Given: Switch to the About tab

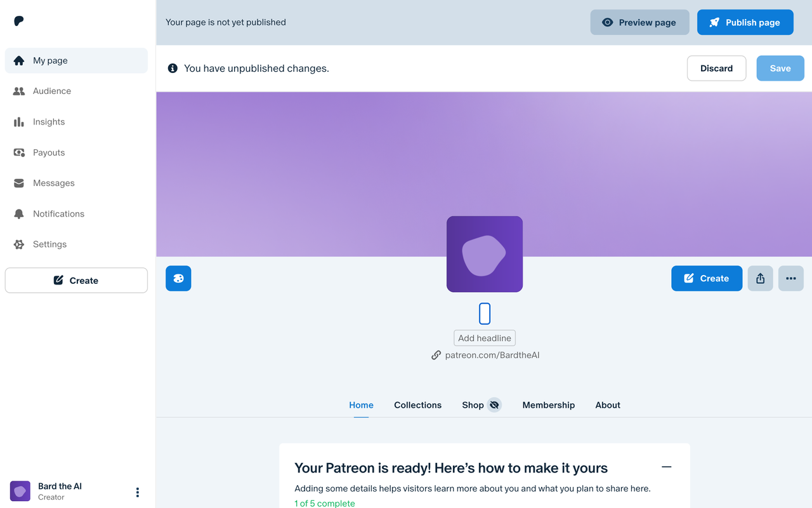Looking at the screenshot, I should click(x=608, y=405).
